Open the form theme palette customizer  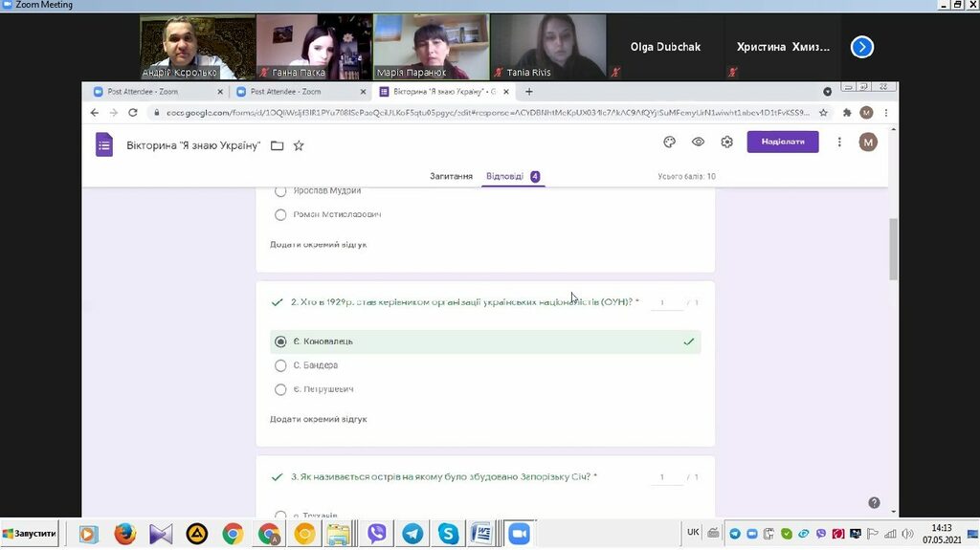pos(669,142)
